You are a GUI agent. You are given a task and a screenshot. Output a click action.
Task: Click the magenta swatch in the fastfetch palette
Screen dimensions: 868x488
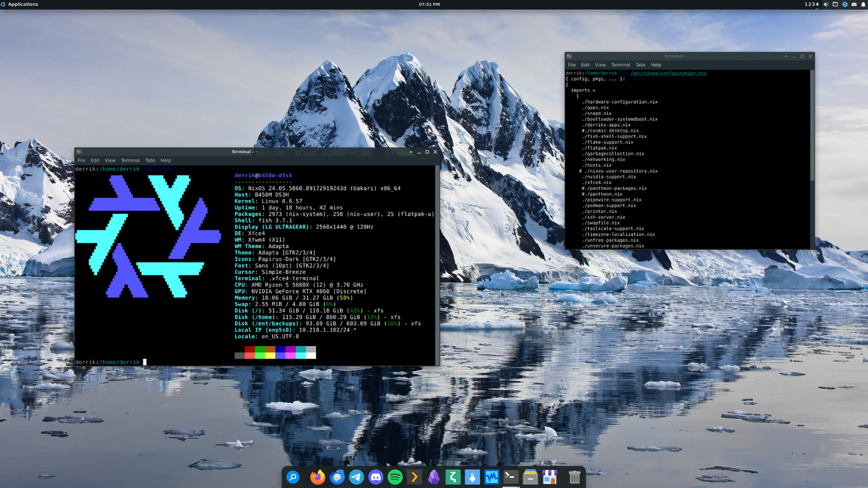point(291,353)
